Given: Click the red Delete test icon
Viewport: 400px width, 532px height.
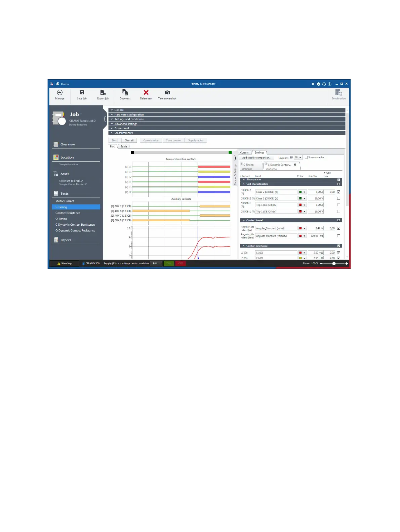Looking at the screenshot, I should (x=146, y=92).
